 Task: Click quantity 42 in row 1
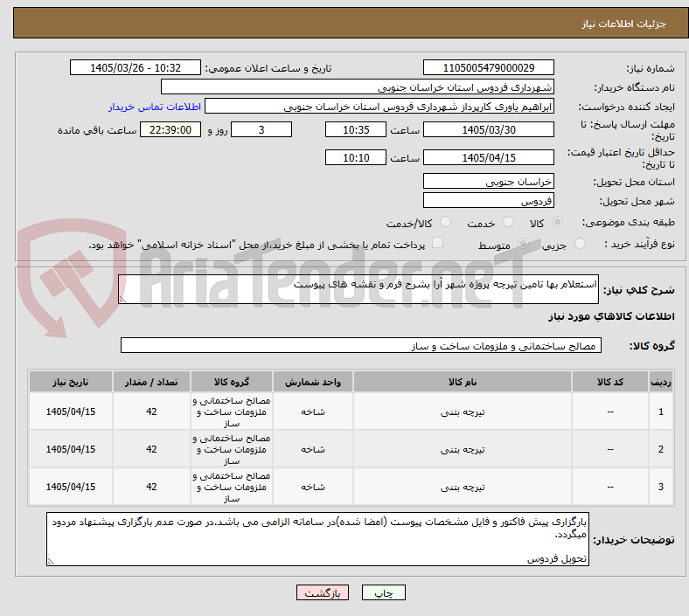pyautogui.click(x=151, y=412)
